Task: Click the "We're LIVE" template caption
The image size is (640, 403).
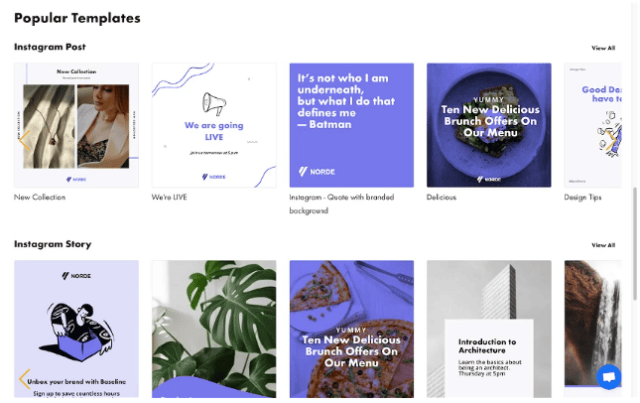Action: (170, 197)
